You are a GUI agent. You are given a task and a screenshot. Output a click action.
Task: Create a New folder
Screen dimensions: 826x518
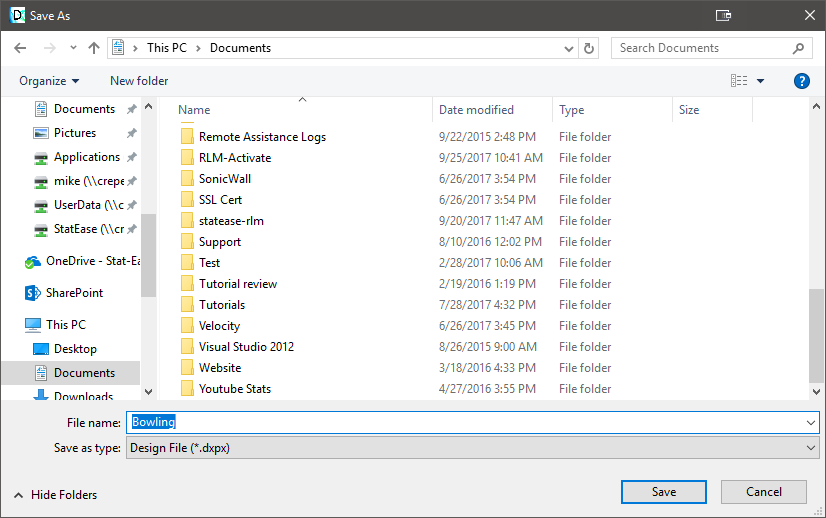139,81
